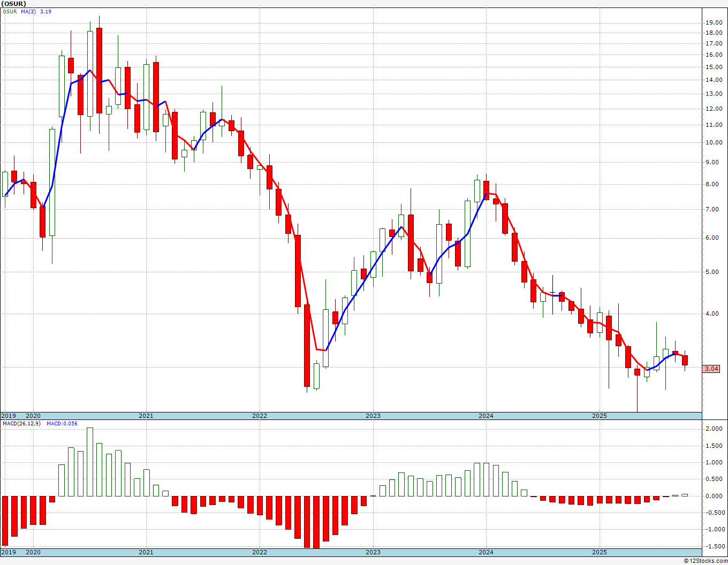Click the deepest red MACD histogram bar
This screenshot has width=728, height=565.
[x=316, y=522]
